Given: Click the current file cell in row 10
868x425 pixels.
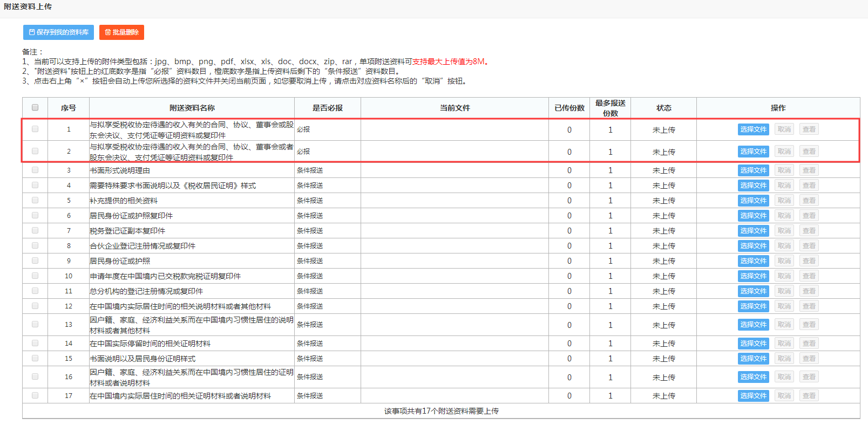Looking at the screenshot, I should tap(455, 276).
